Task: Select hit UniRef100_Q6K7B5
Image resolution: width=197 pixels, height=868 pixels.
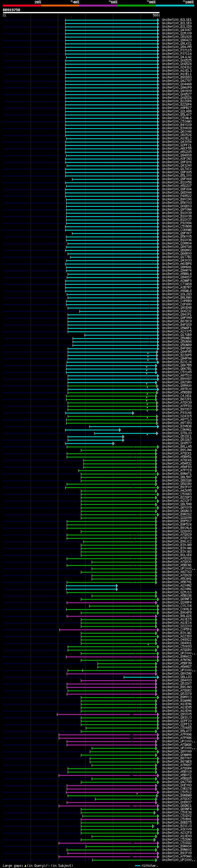Action: [176, 365]
